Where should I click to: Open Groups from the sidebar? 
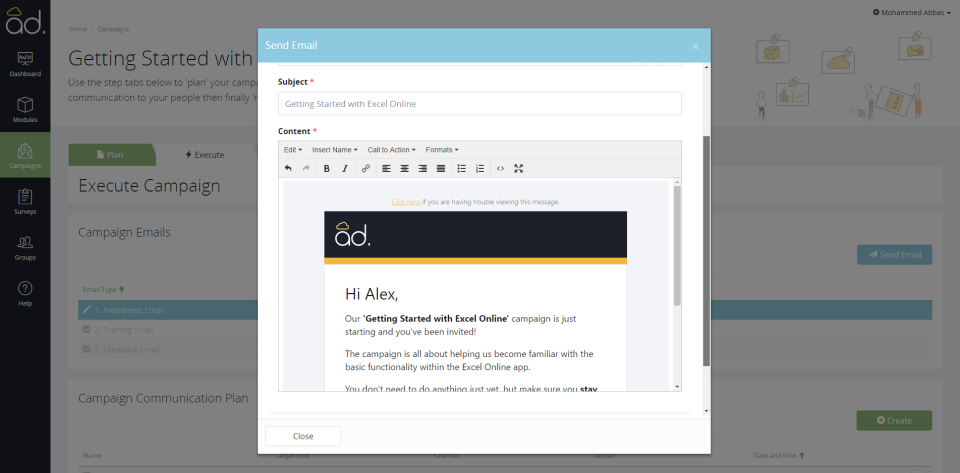click(x=25, y=248)
